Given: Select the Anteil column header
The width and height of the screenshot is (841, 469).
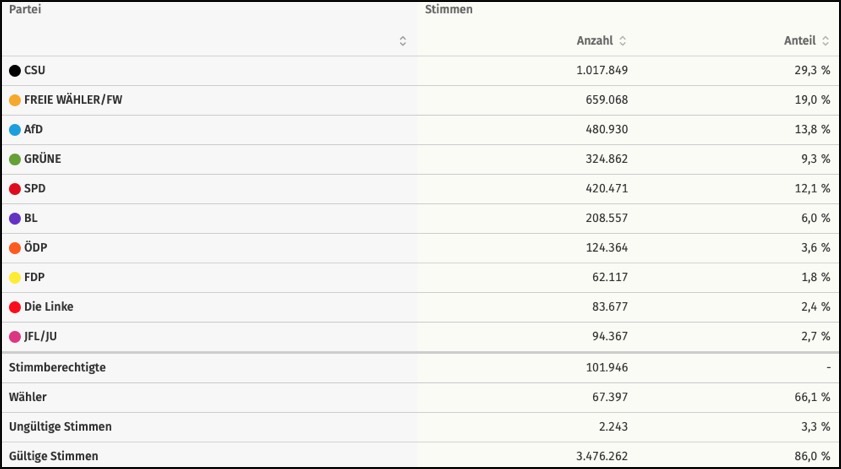Looking at the screenshot, I should coord(799,41).
